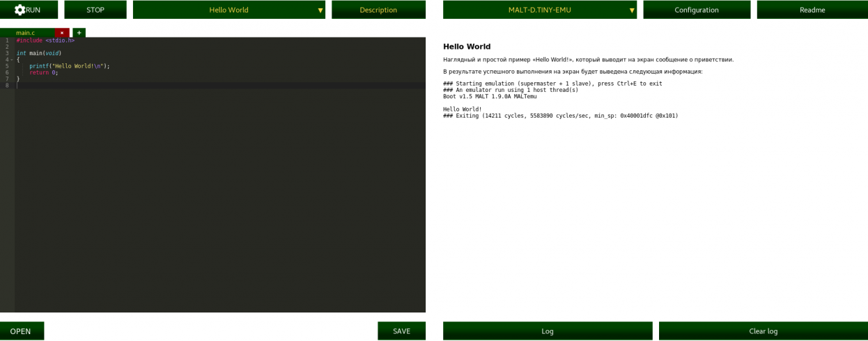
Task: Click the '### Starting emulation' output line
Action: (x=552, y=84)
